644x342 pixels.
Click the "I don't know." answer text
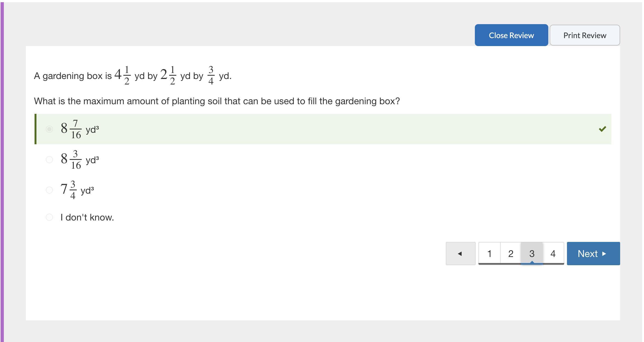[x=87, y=217]
